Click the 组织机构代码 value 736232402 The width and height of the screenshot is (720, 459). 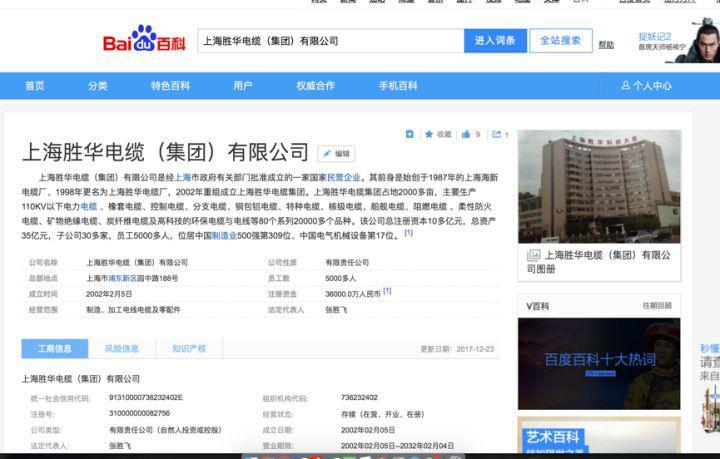point(359,397)
